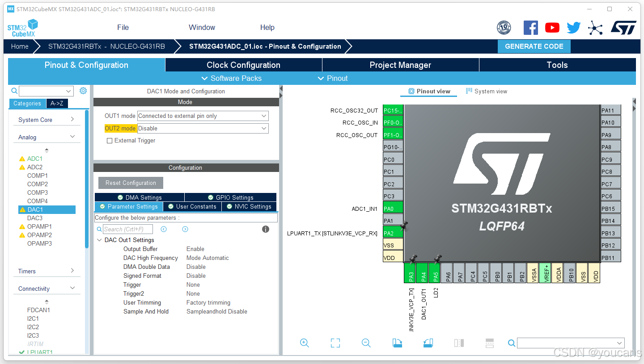
Task: Open the Help menu
Action: click(267, 27)
